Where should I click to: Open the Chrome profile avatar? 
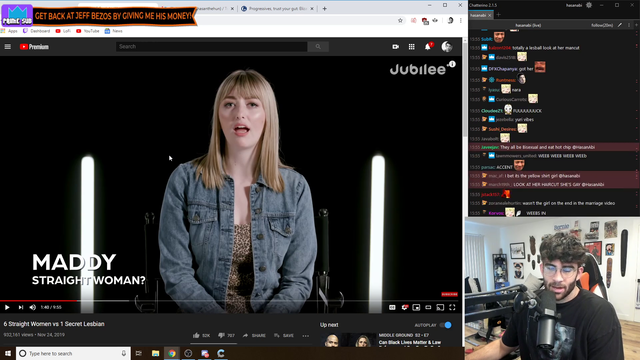[450, 20]
